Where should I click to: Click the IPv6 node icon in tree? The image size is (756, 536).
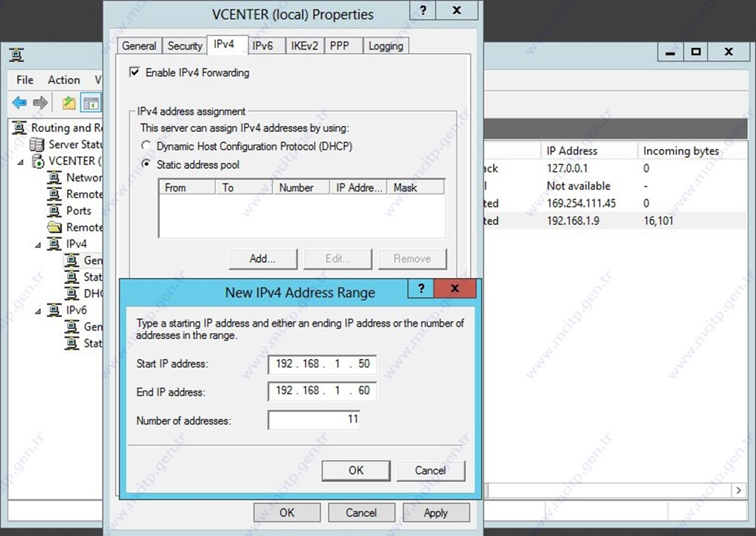click(54, 310)
